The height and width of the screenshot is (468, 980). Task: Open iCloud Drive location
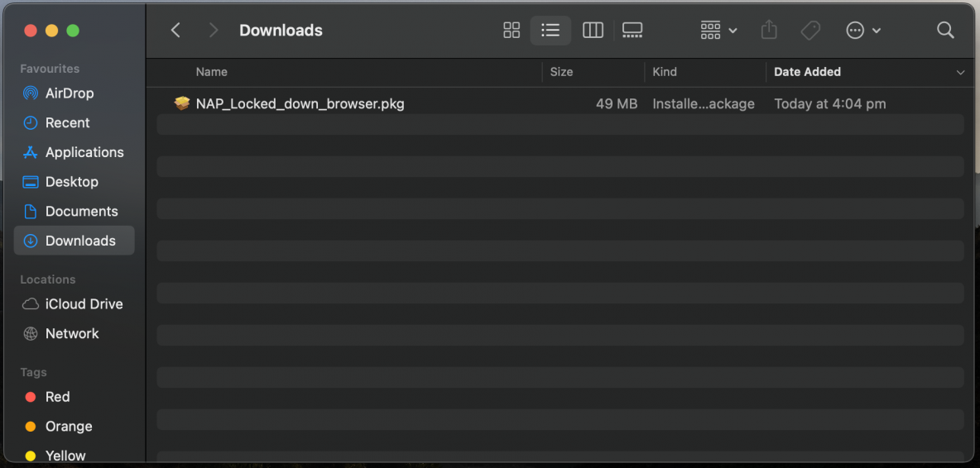(x=84, y=304)
